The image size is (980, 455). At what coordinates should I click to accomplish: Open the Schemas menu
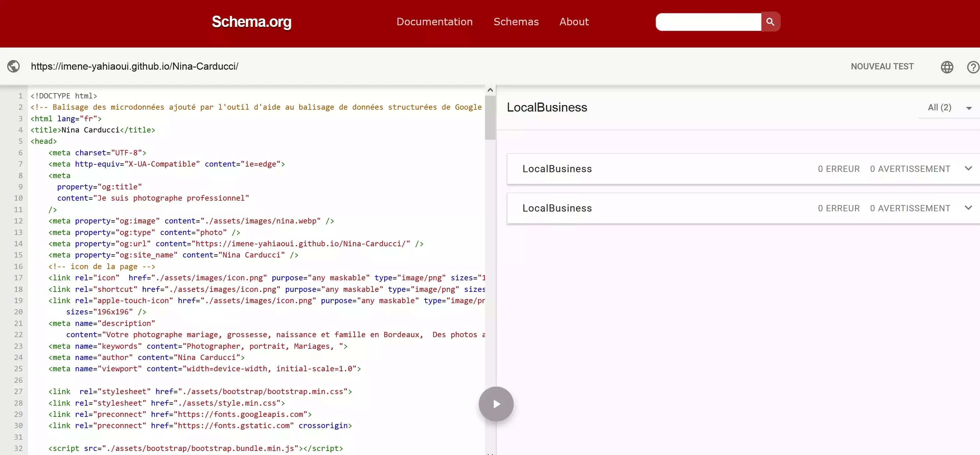[516, 22]
